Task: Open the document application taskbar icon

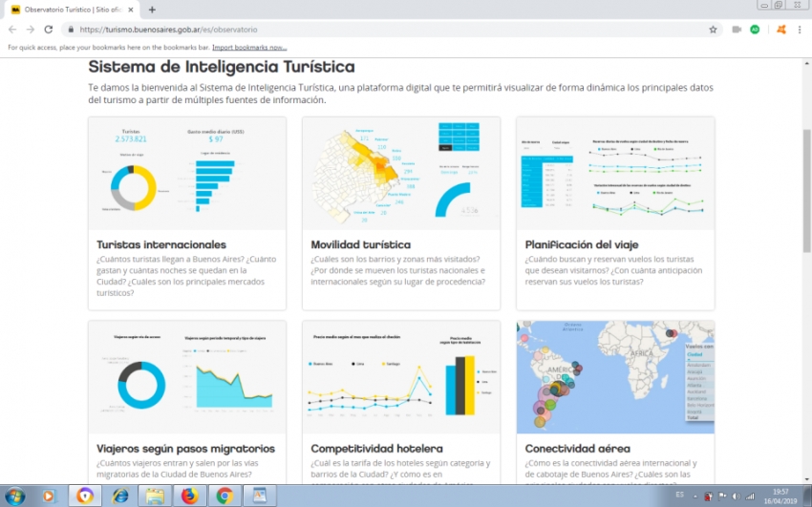Action: point(260,496)
